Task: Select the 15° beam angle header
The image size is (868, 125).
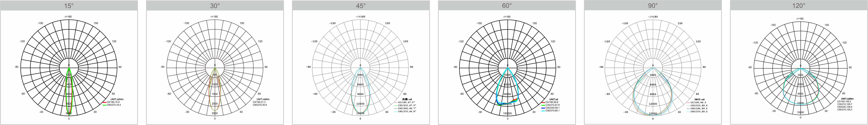Action: click(69, 6)
